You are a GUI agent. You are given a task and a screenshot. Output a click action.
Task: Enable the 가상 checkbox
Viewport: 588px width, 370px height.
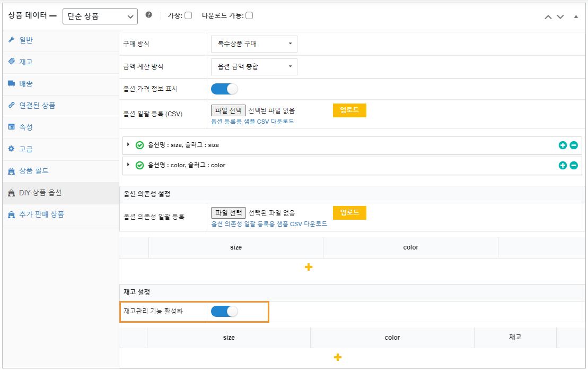tap(188, 15)
